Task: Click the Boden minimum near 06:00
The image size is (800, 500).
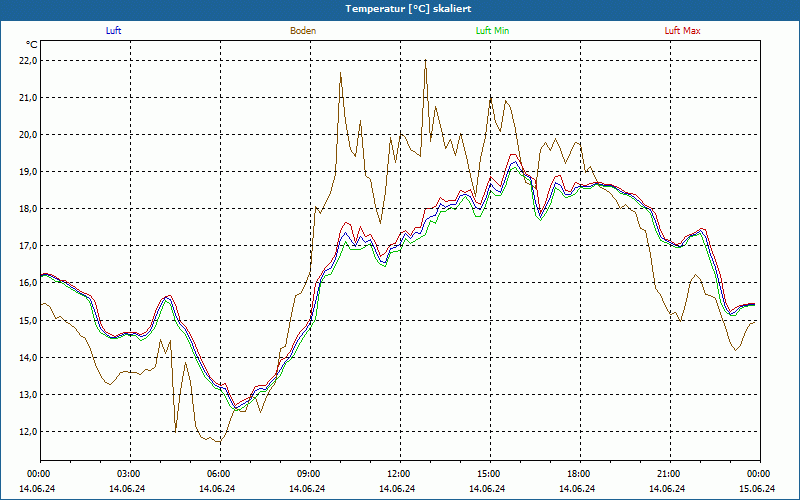Action: click(219, 442)
